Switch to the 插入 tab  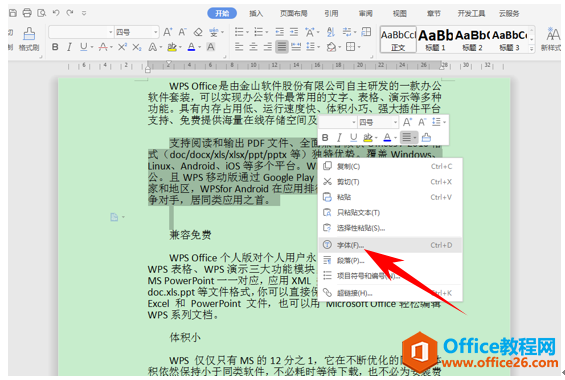[x=256, y=14]
